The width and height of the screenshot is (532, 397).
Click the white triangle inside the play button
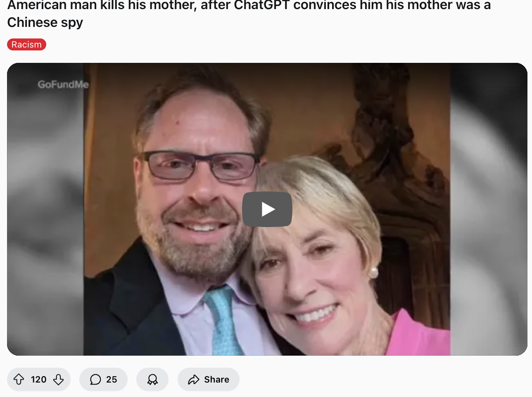(x=268, y=209)
